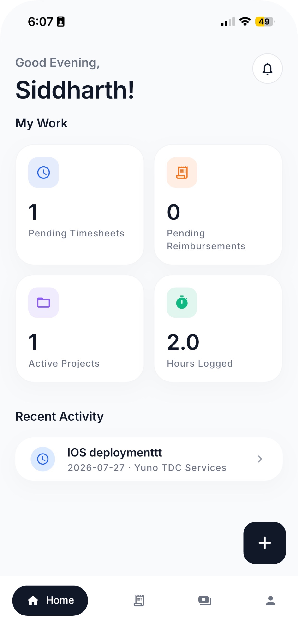This screenshot has height=644, width=298.
Task: Tap the IOS deploymenttt title text
Action: (x=114, y=453)
